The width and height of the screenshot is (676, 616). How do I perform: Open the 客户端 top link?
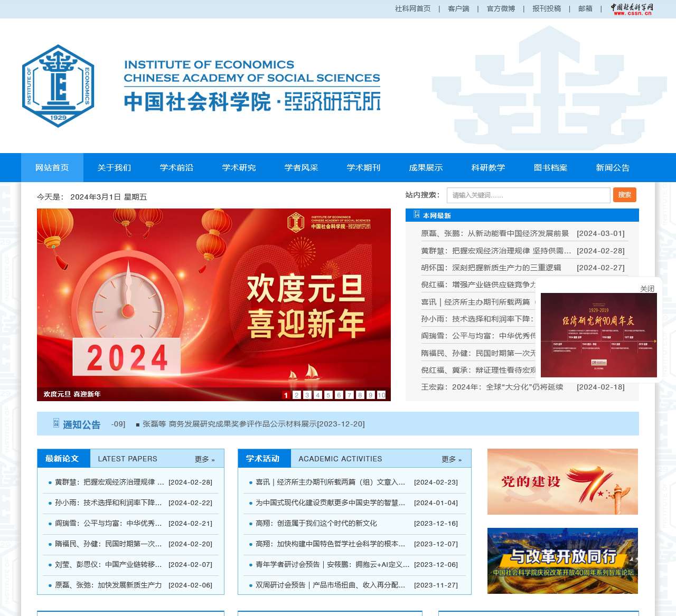click(458, 8)
